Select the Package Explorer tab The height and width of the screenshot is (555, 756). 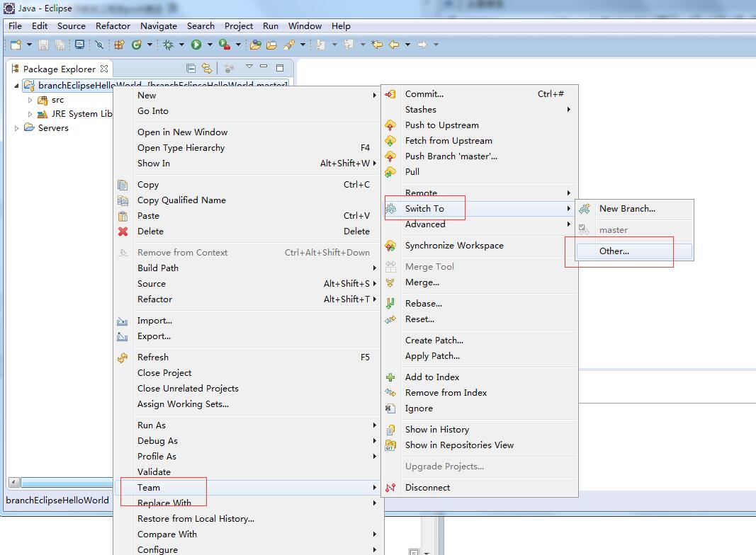(x=60, y=69)
